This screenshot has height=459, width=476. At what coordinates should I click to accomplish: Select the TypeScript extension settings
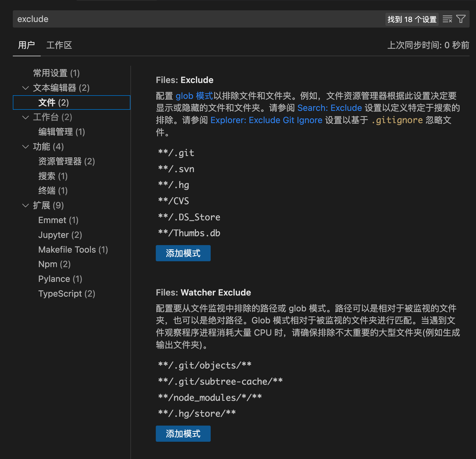pyautogui.click(x=66, y=293)
